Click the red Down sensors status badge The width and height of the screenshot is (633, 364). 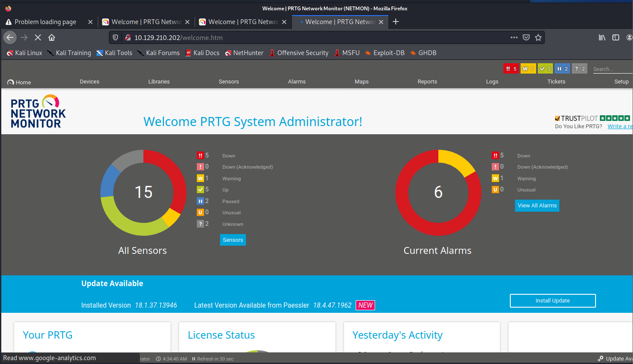click(511, 69)
